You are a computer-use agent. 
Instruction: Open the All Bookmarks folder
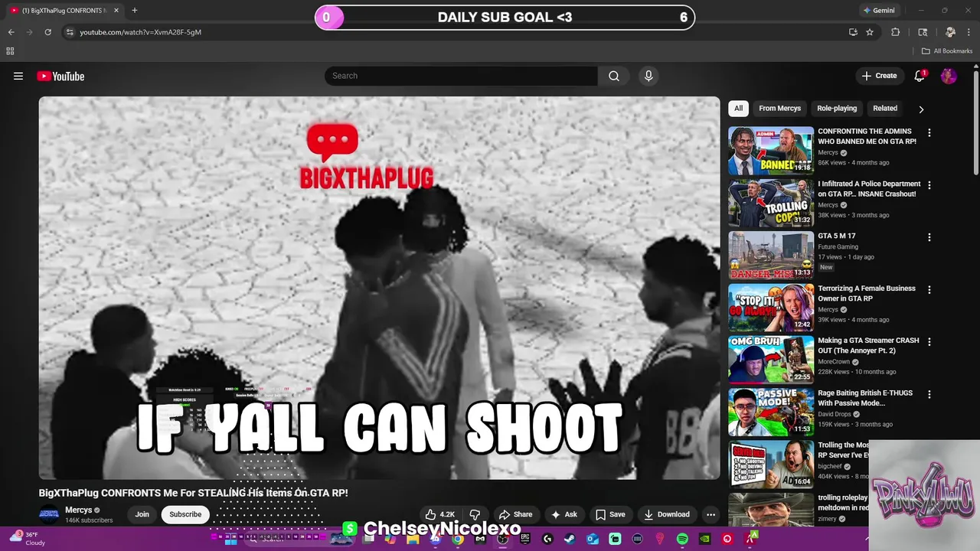click(x=947, y=51)
